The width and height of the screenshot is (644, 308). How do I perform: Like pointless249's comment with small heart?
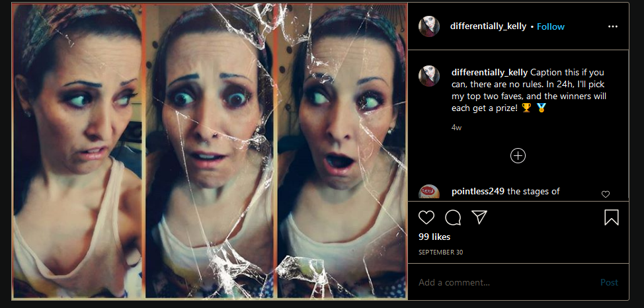(x=606, y=194)
